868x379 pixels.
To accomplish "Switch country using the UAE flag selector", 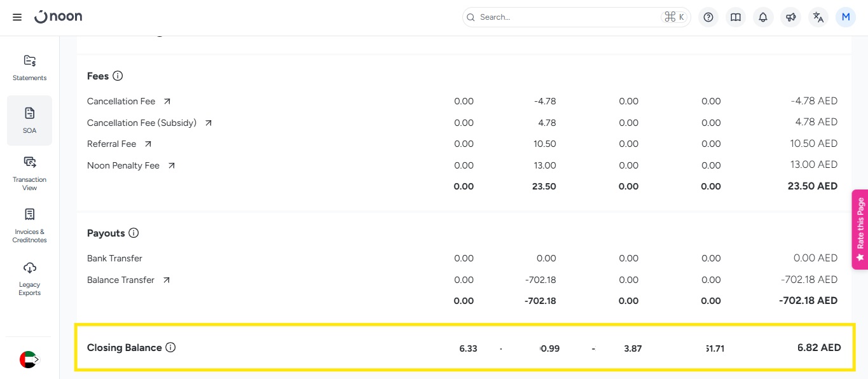I will coord(29,359).
